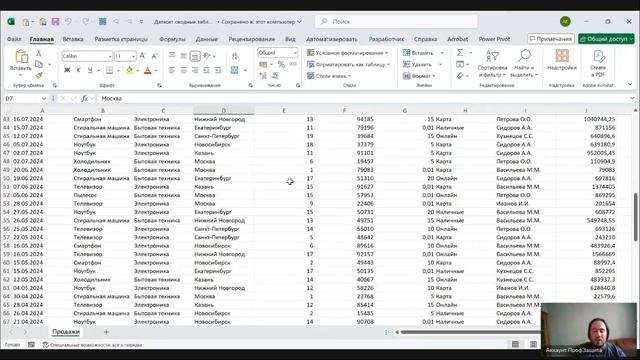
Task: Center text horizontally
Action: click(184, 70)
